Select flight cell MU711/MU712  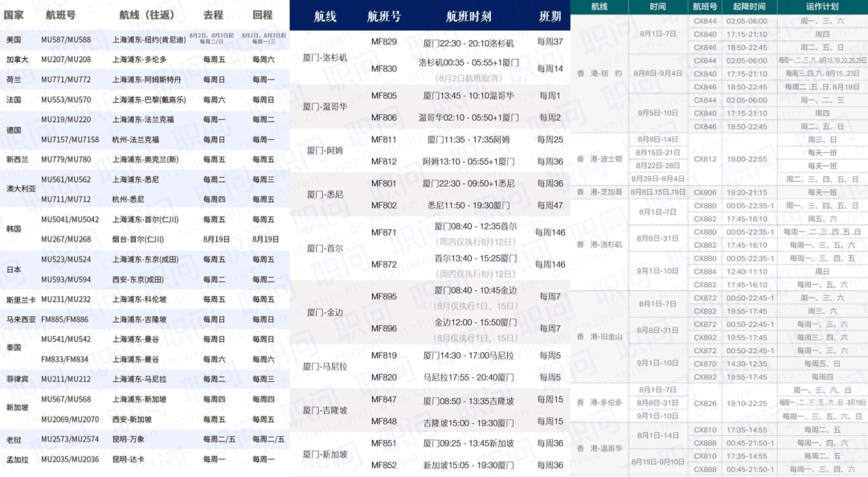pyautogui.click(x=66, y=199)
